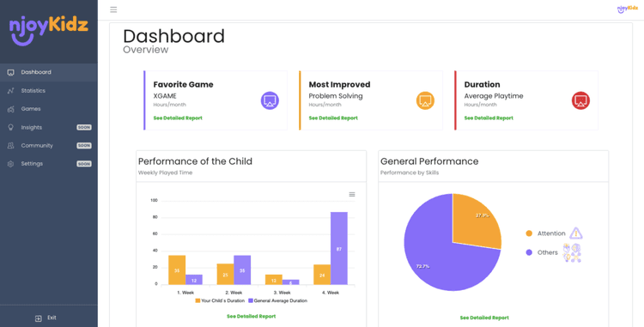The image size is (644, 327).
Task: Click the red Duration screen icon
Action: pos(580,100)
